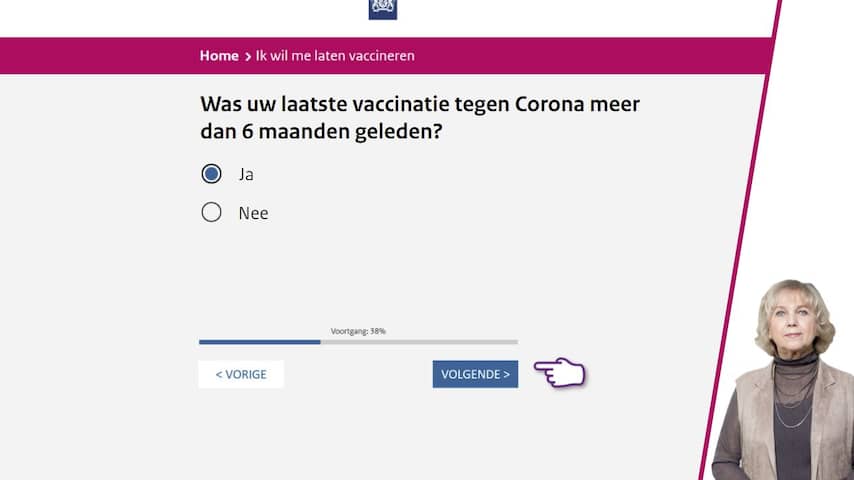The height and width of the screenshot is (480, 854).
Task: Open the Home breadcrumb link
Action: 218,56
